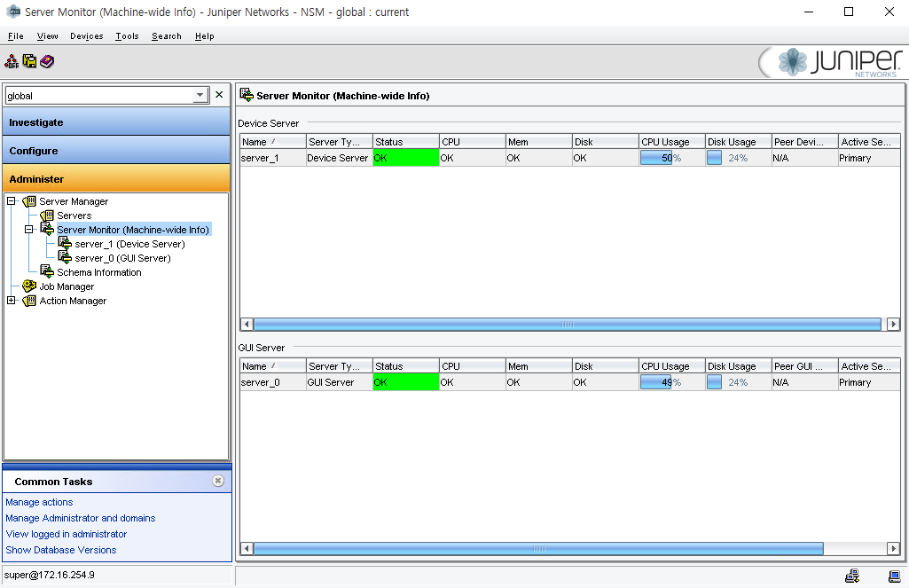The width and height of the screenshot is (909, 588).
Task: Select Servers in the tree
Action: [74, 216]
